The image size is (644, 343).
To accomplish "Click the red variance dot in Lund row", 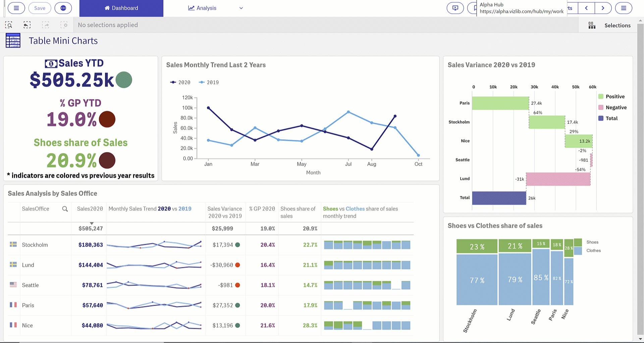I will click(237, 265).
